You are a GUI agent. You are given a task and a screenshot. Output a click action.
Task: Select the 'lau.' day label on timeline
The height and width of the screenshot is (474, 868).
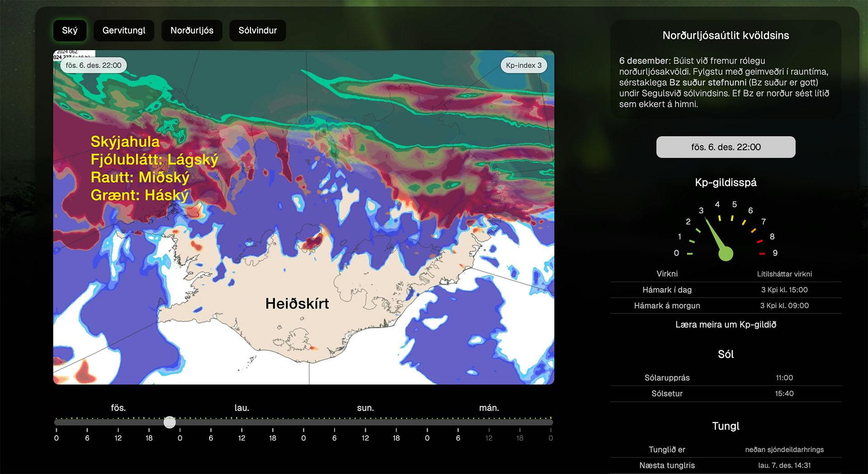(x=242, y=408)
